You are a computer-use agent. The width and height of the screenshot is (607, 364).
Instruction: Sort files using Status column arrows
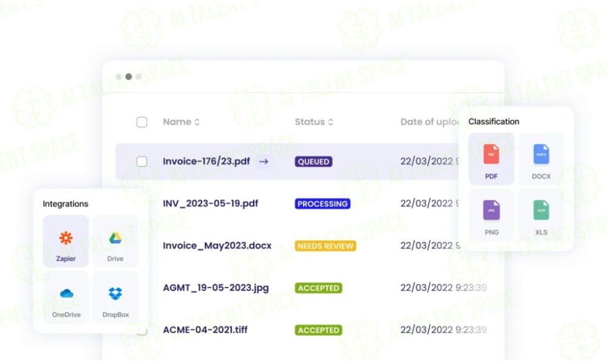330,122
